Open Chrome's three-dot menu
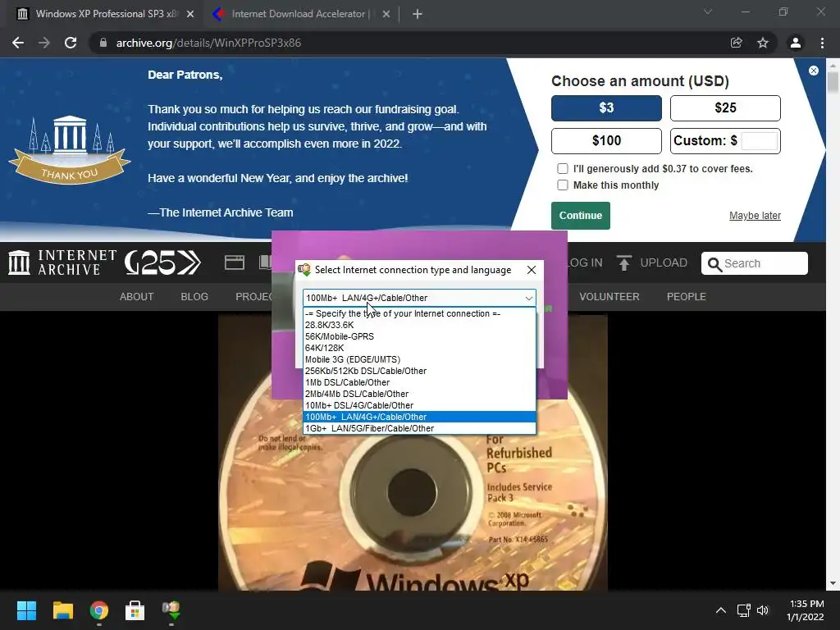This screenshot has height=630, width=840. click(x=822, y=43)
